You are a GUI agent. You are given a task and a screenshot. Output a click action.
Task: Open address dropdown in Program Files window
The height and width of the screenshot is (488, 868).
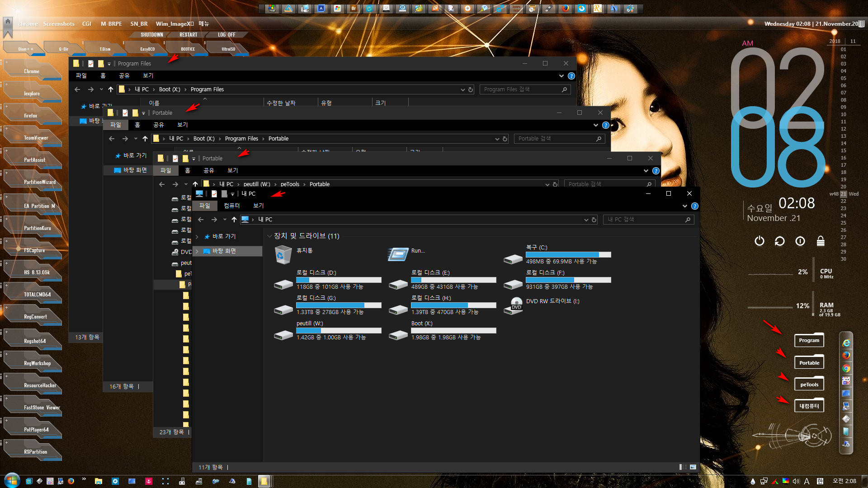point(462,89)
